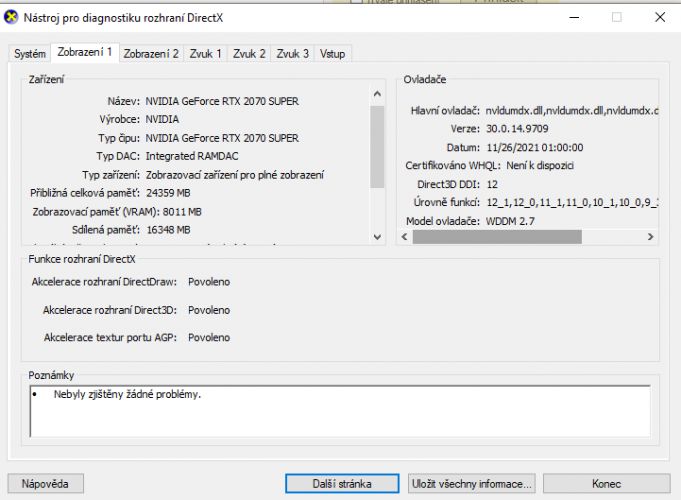Click the WHQL value Není k dispozici
Viewport: 681px width, 500px height.
coord(540,166)
